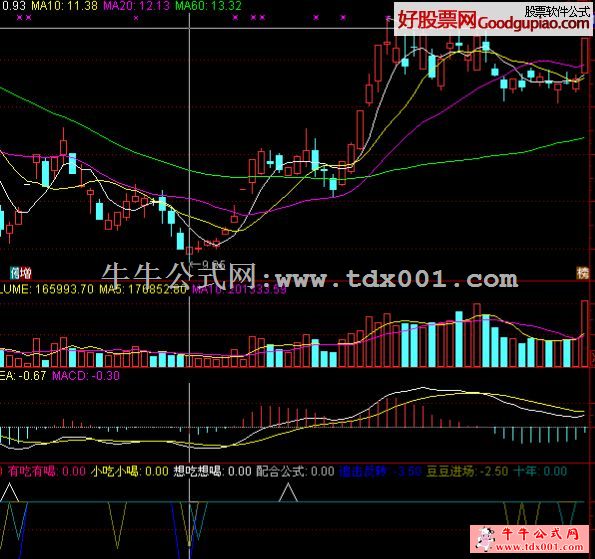Open the volume MA5 indicator label
595x559 pixels.
coord(143,290)
